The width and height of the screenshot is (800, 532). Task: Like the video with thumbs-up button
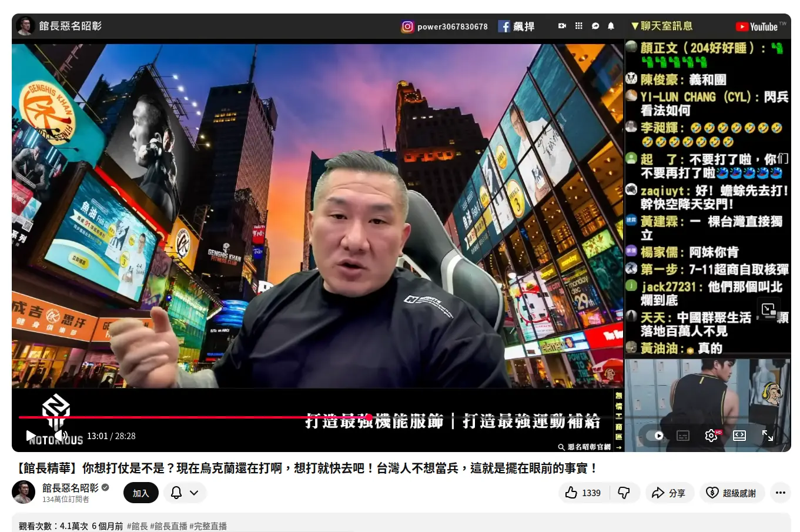coord(583,493)
